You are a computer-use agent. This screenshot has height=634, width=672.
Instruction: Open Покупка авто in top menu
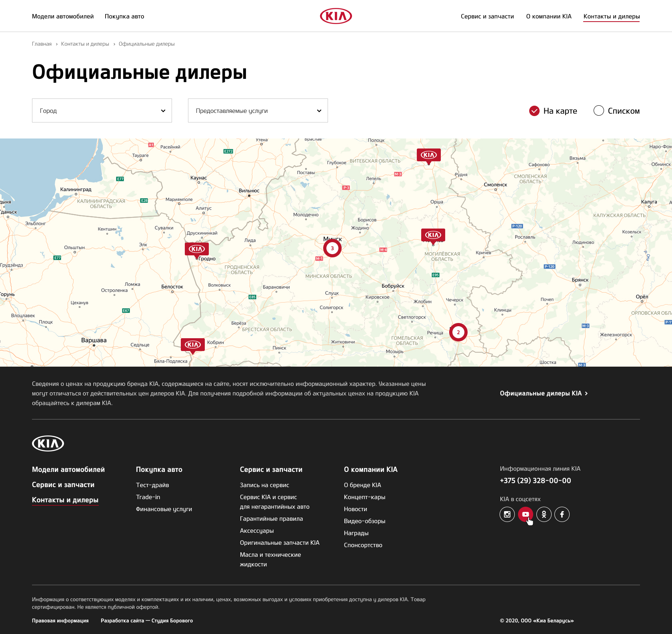click(124, 16)
